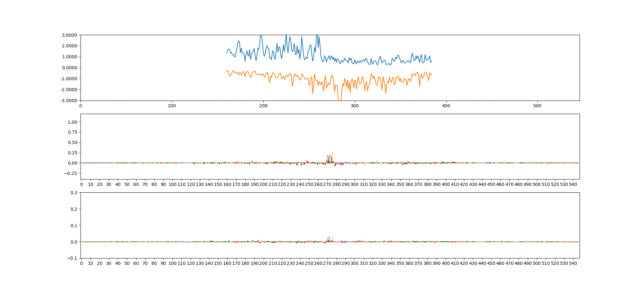Click the 500 tick on top plot x-axis
Screen dimensions: 644x290
point(537,106)
